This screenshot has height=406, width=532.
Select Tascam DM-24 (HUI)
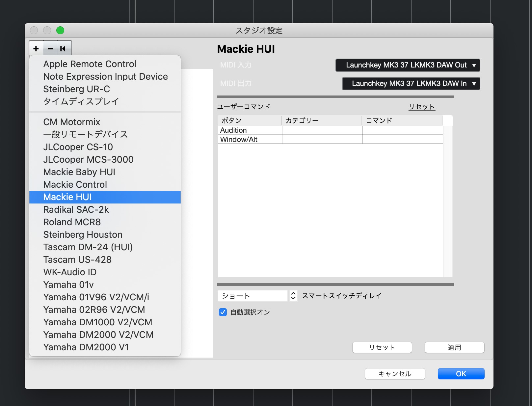coord(105,247)
